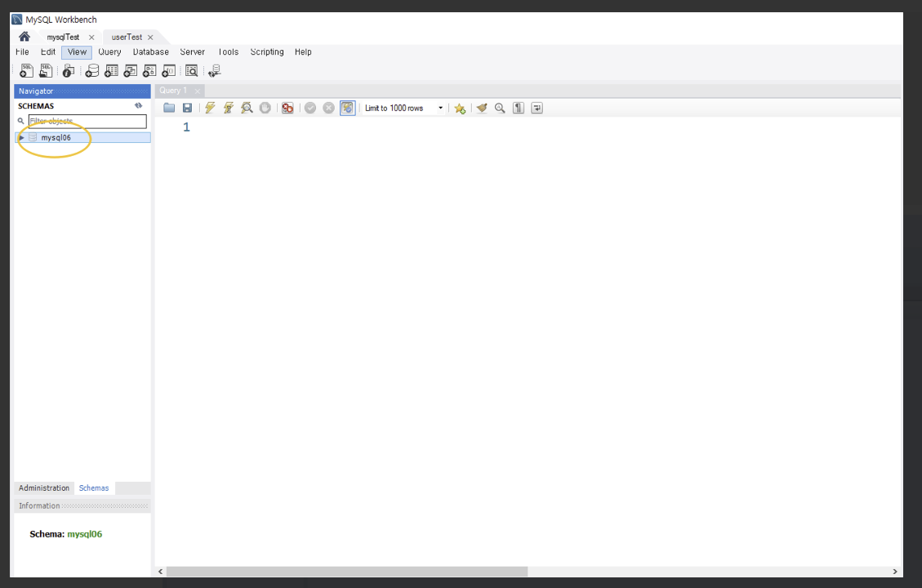Search table data icon in main toolbar
This screenshot has width=922, height=588.
(192, 71)
